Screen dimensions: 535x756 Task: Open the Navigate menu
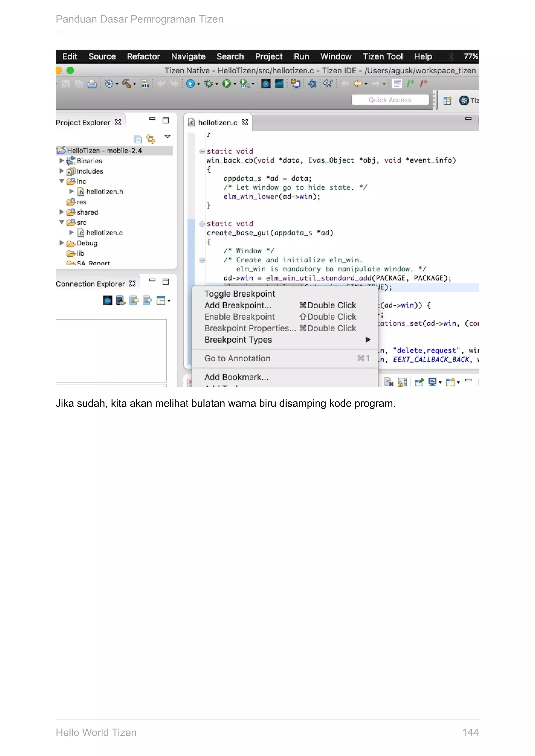point(188,56)
